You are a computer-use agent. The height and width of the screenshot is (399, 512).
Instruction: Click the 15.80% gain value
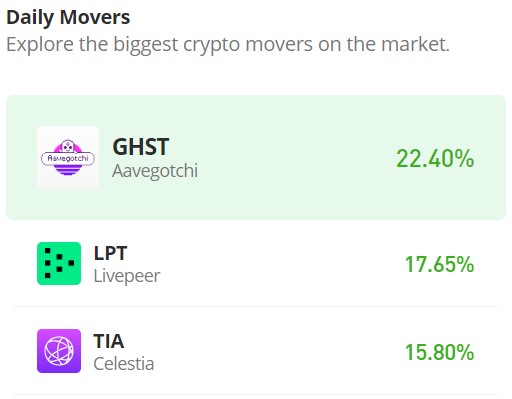439,352
